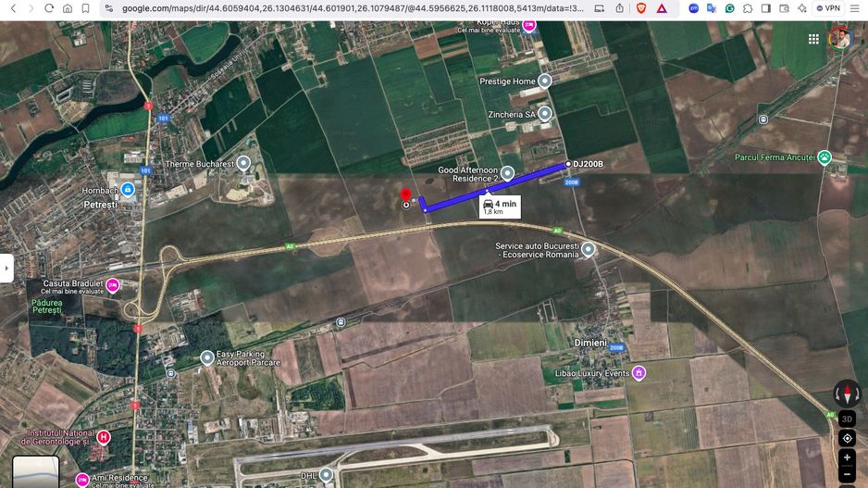Open Zincheria SA place marker

545,114
